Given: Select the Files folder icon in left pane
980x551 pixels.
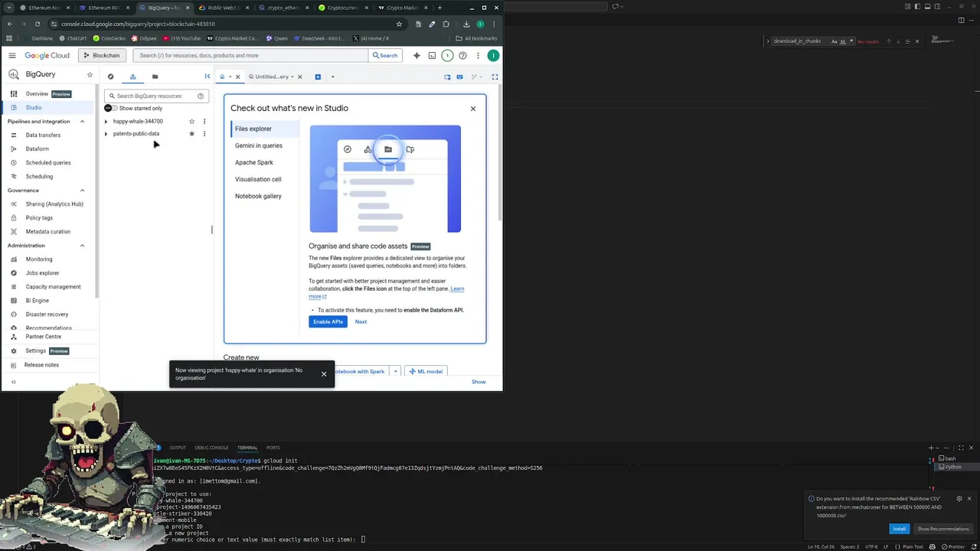Looking at the screenshot, I should point(155,77).
